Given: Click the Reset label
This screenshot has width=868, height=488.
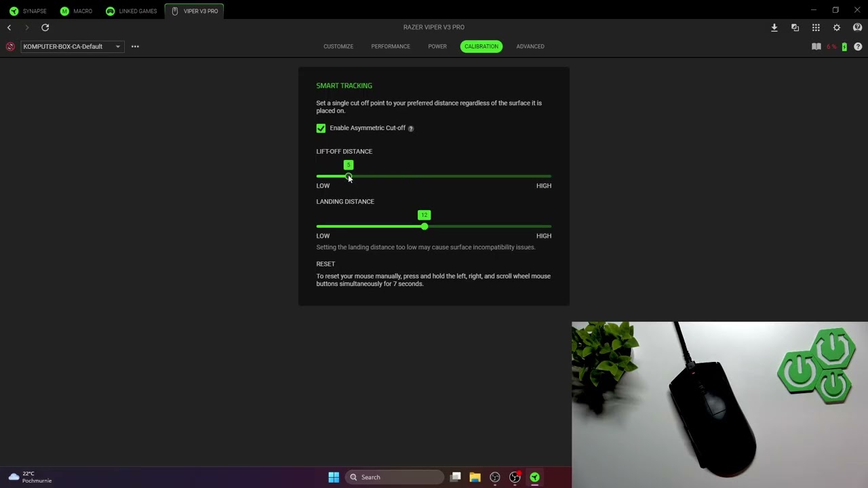Looking at the screenshot, I should 325,264.
